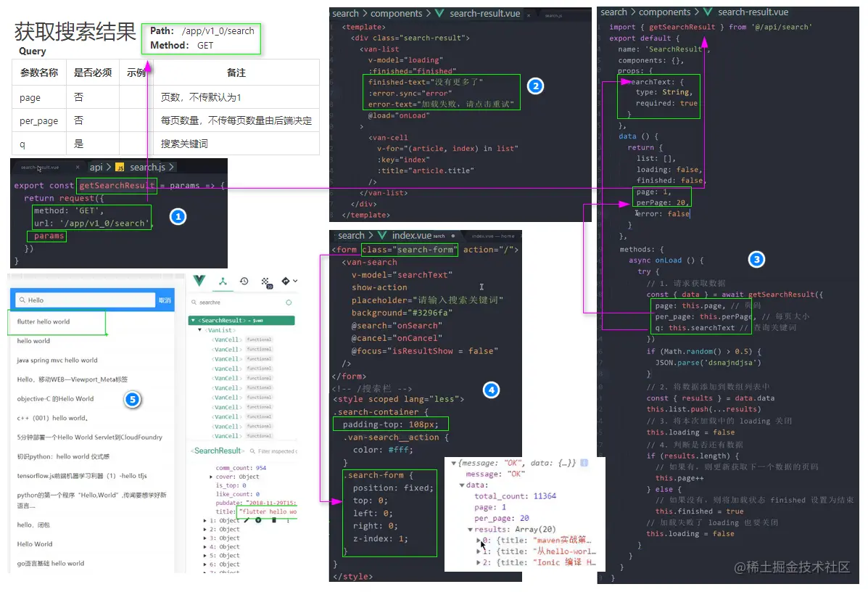Collapse the results: Array(20) node
Viewport: 868px width, 592px height.
[471, 530]
